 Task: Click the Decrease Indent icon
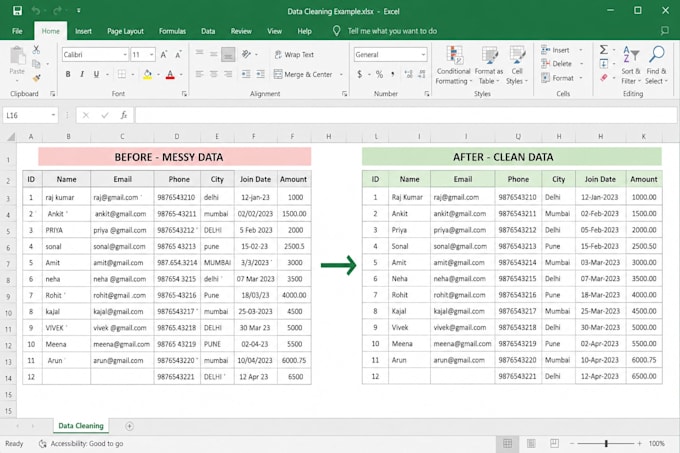(x=246, y=74)
